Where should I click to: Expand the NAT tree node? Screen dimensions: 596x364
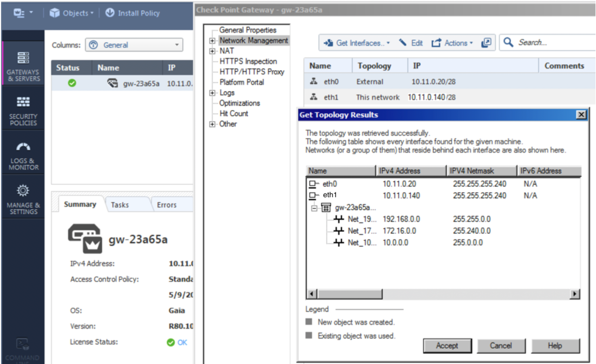coord(212,51)
